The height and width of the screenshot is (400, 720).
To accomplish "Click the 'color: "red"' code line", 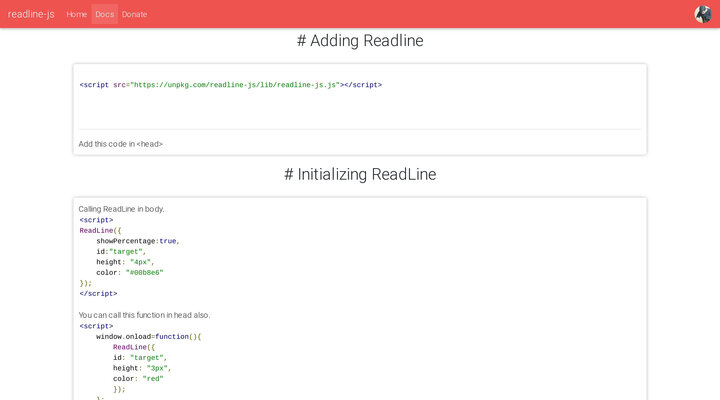I will point(138,379).
